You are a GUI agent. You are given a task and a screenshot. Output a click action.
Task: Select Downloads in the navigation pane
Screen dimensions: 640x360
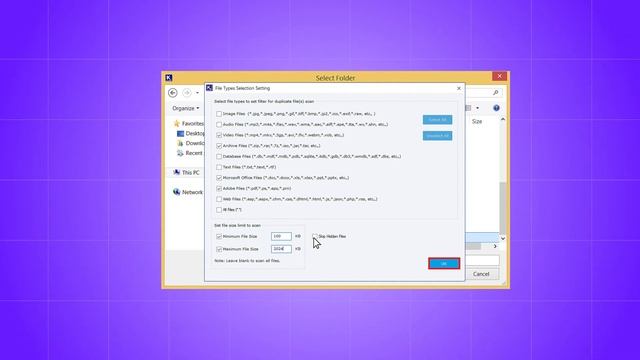pos(191,143)
